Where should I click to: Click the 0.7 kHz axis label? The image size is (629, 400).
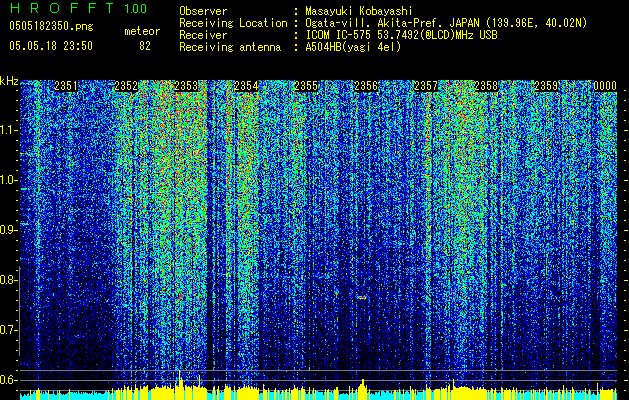[x=8, y=330]
